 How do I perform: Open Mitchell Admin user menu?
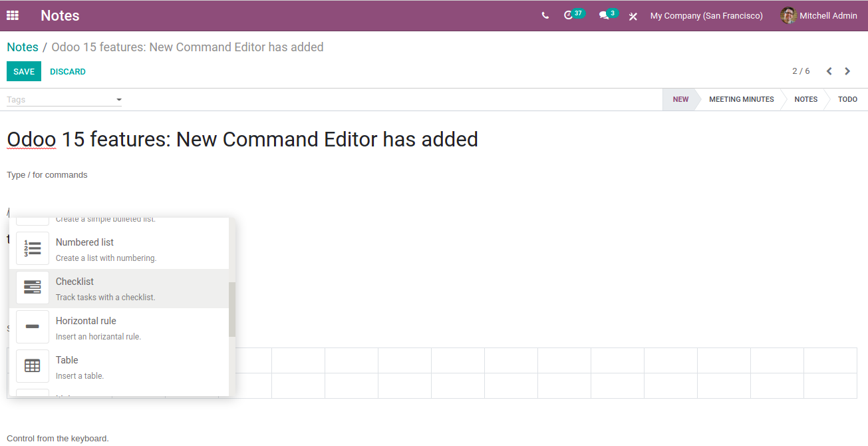[819, 15]
